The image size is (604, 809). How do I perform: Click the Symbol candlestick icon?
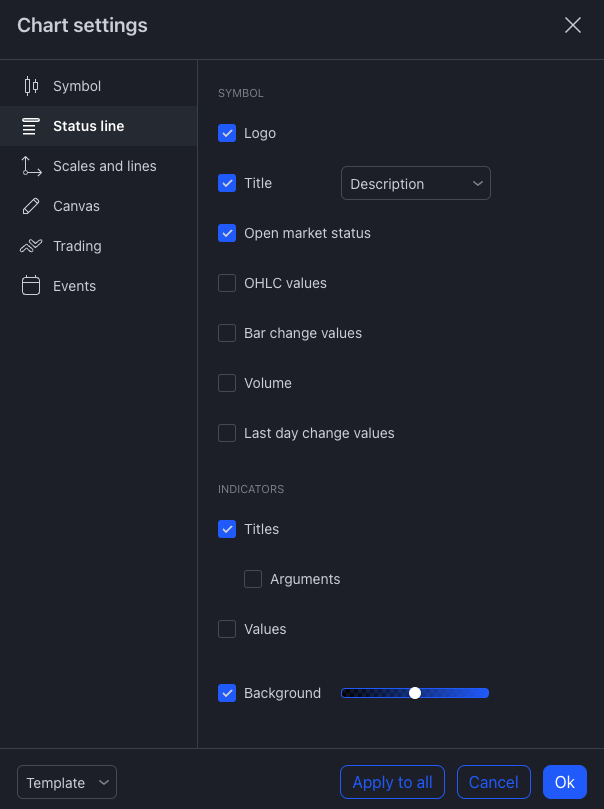[x=31, y=86]
